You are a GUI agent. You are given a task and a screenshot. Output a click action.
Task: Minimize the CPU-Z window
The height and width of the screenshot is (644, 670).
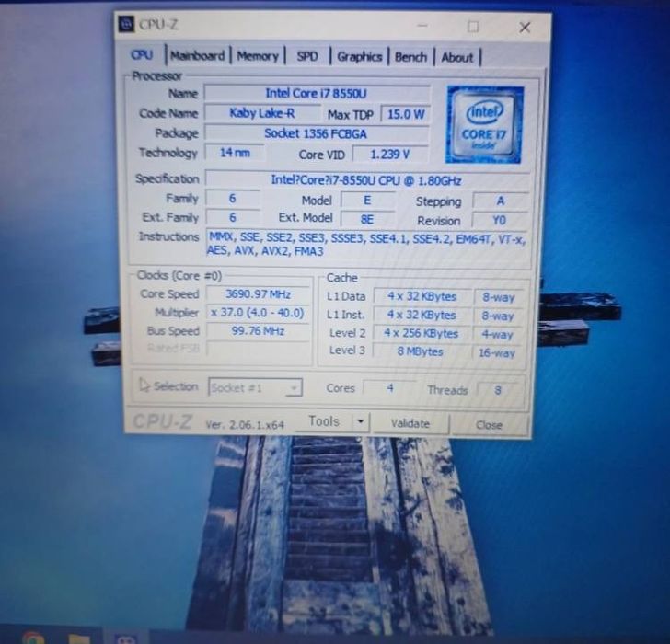tap(422, 26)
